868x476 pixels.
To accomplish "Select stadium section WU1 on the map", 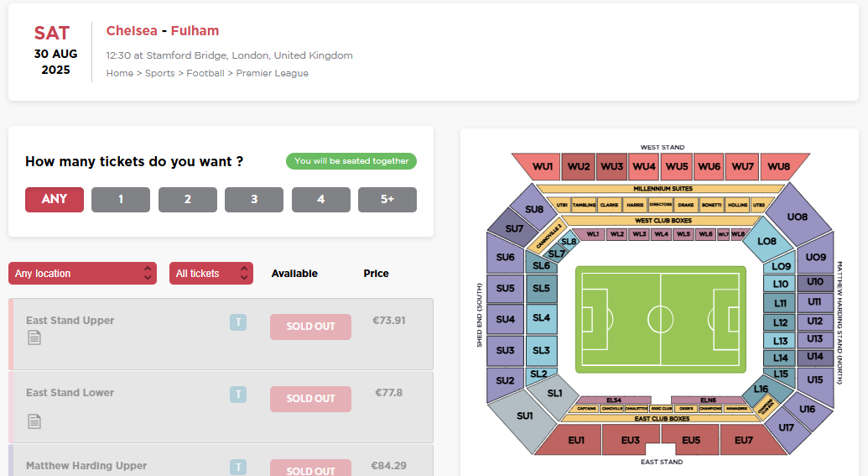I will click(x=543, y=166).
